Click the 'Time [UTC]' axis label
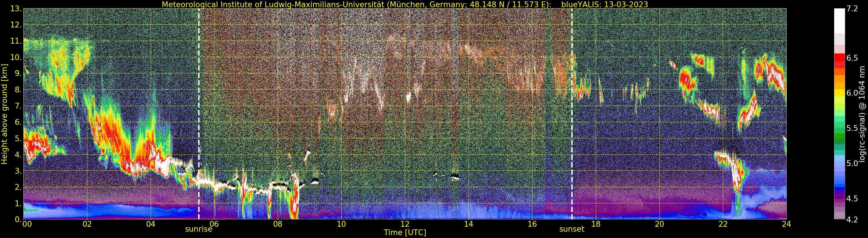 point(405,233)
